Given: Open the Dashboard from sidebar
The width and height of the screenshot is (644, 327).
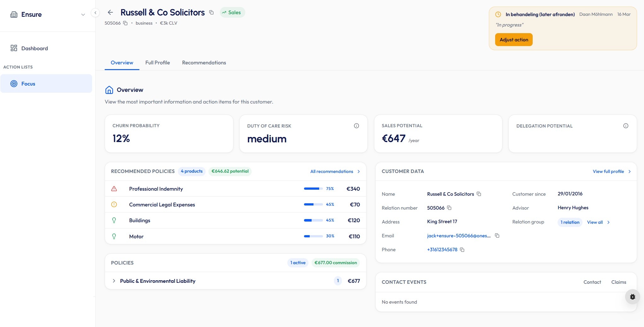Looking at the screenshot, I should [34, 48].
